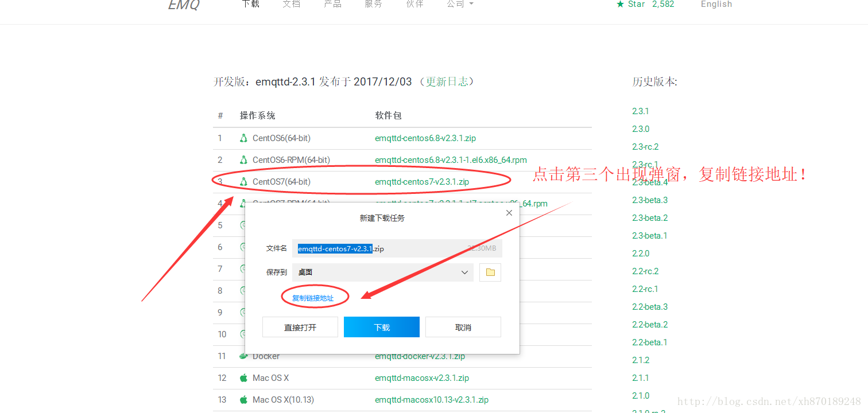Image resolution: width=868 pixels, height=413 pixels.
Task: Download emqttd-centos6.8-v2.3.1-1.el6.x86_64.rpm
Action: pyautogui.click(x=451, y=160)
